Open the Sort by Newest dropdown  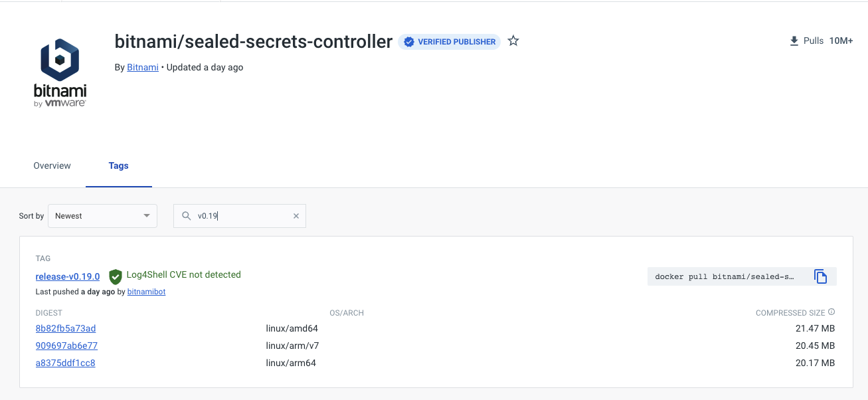102,215
